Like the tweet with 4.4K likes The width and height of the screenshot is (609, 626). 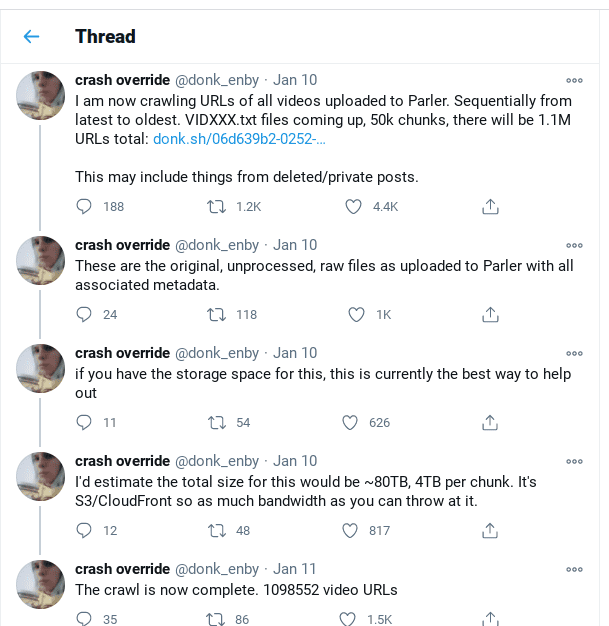click(x=353, y=206)
